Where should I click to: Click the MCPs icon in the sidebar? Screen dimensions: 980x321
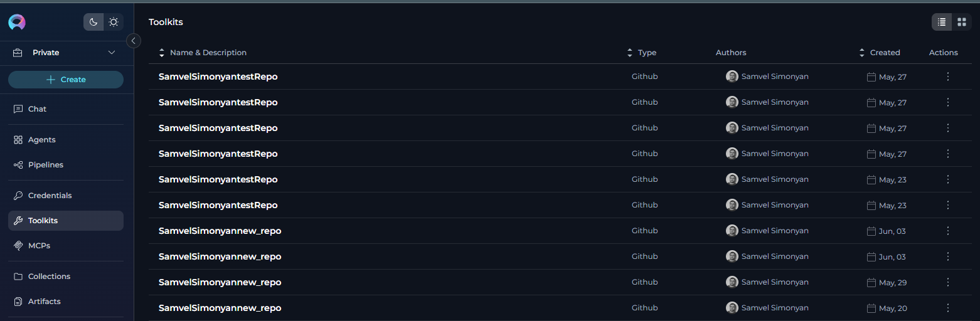click(x=18, y=246)
